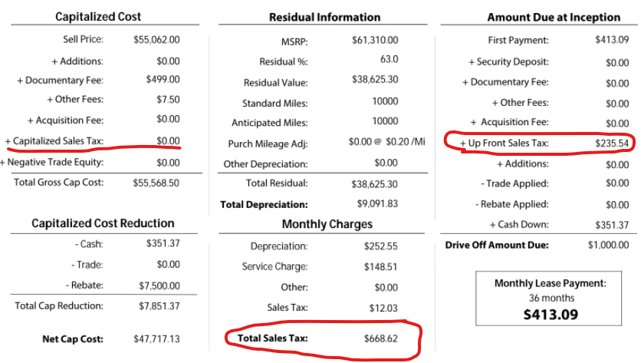Select the Total Depreciation $9,091.83
This screenshot has width=644, height=363.
coord(377,204)
